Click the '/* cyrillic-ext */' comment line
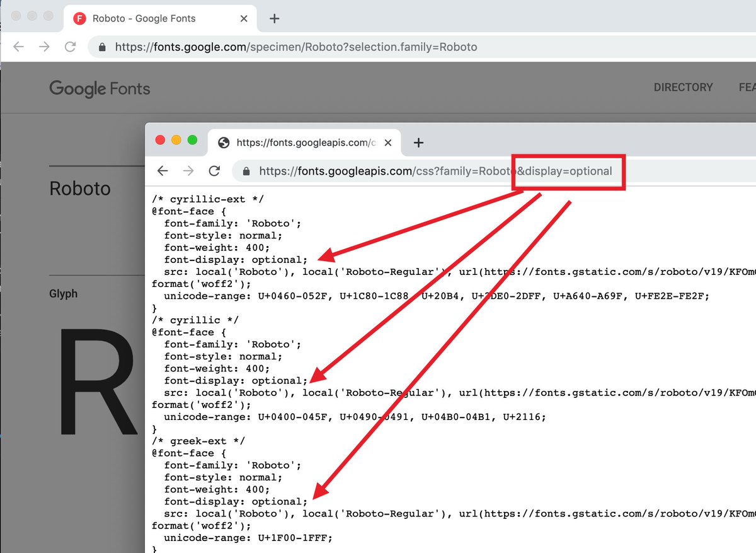The height and width of the screenshot is (553, 756). click(x=208, y=199)
